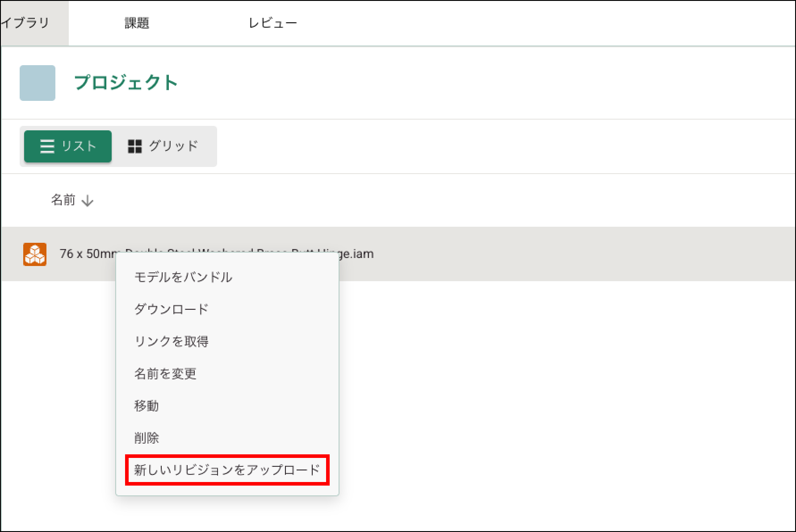Select 移動 from the context menu
Image resolution: width=796 pixels, height=532 pixels.
(x=147, y=406)
